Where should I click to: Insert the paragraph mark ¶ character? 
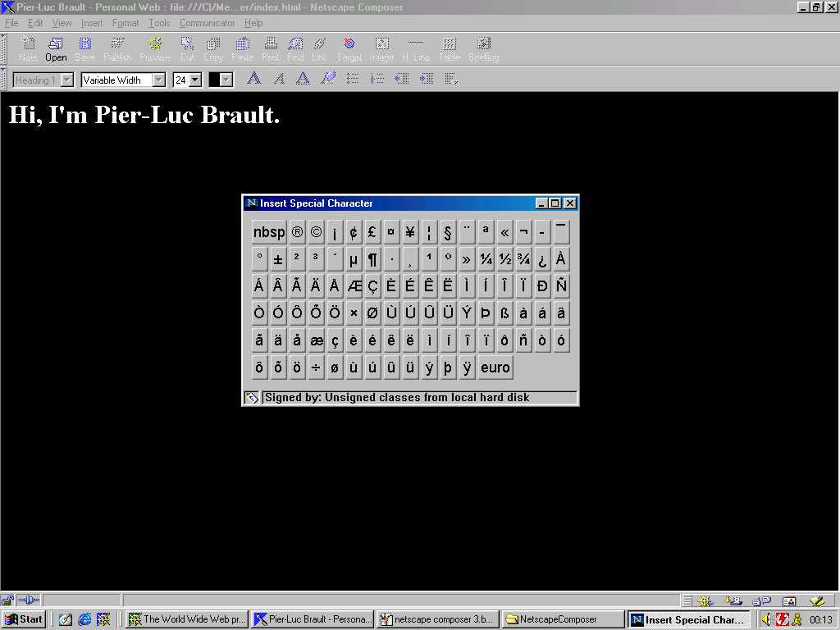tap(372, 259)
